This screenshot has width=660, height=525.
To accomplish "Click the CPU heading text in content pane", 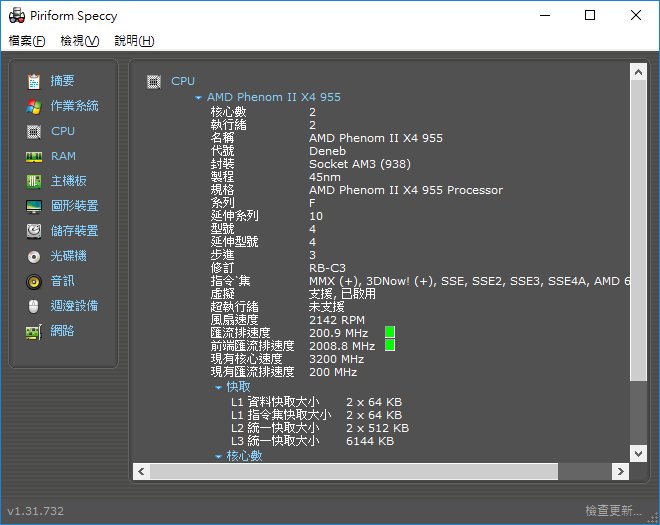I will tap(183, 81).
